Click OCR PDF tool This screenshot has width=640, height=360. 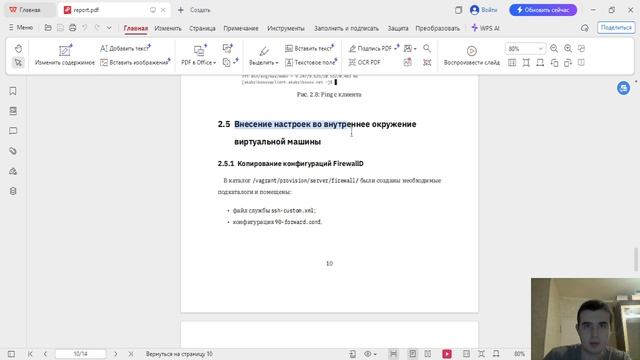[x=364, y=62]
